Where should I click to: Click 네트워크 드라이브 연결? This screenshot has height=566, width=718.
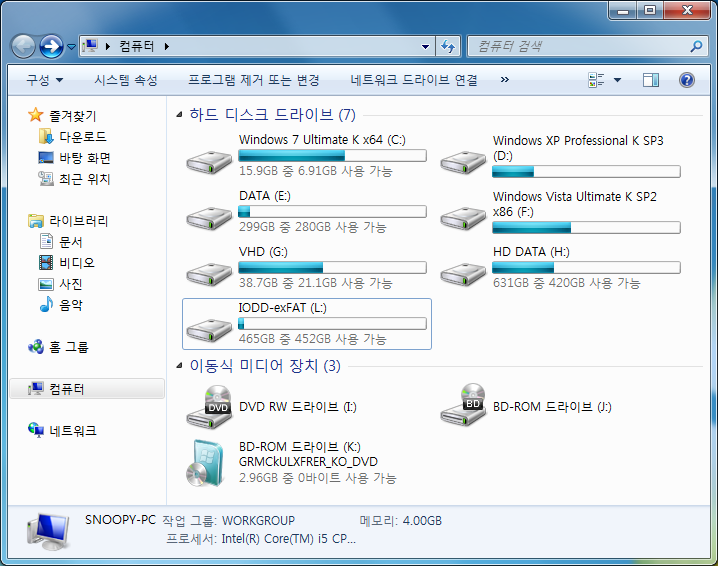tap(414, 80)
